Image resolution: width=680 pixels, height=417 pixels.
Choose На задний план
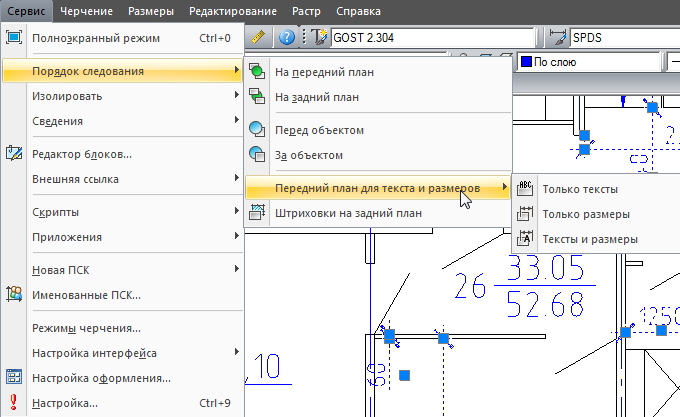(378, 97)
